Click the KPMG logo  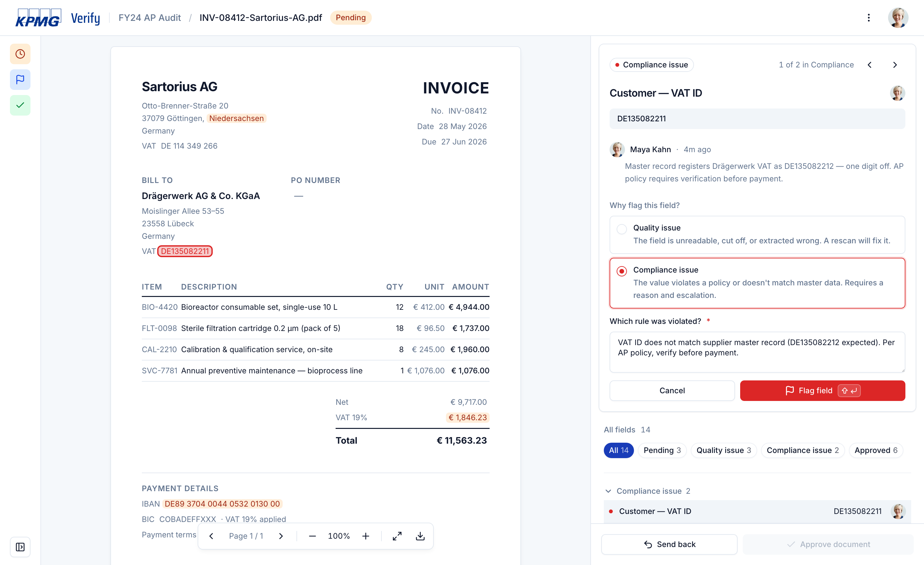(38, 18)
